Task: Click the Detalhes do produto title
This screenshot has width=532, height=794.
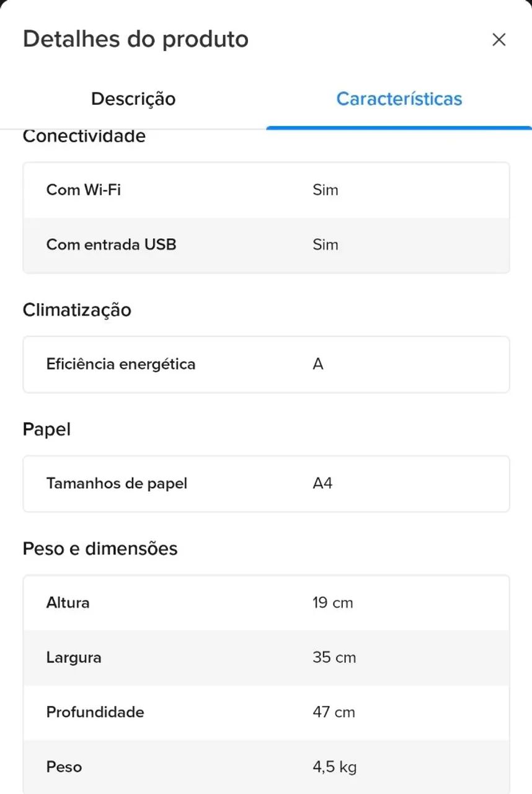Action: (x=136, y=39)
